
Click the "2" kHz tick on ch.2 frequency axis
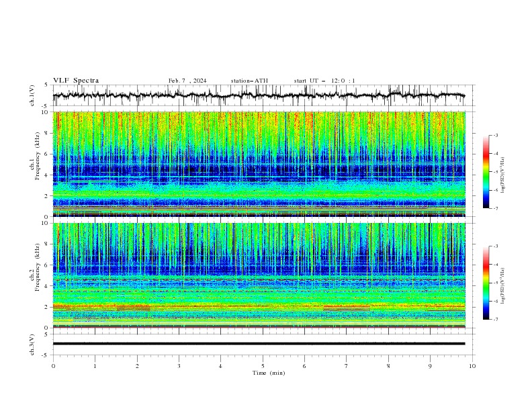[47, 307]
